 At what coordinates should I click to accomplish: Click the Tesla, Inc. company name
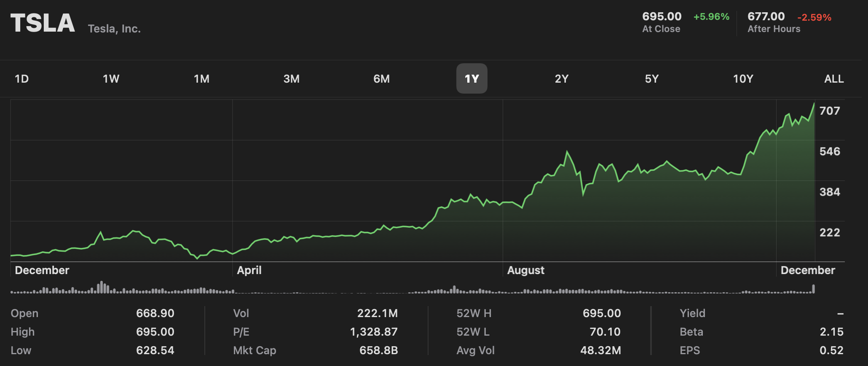(114, 29)
